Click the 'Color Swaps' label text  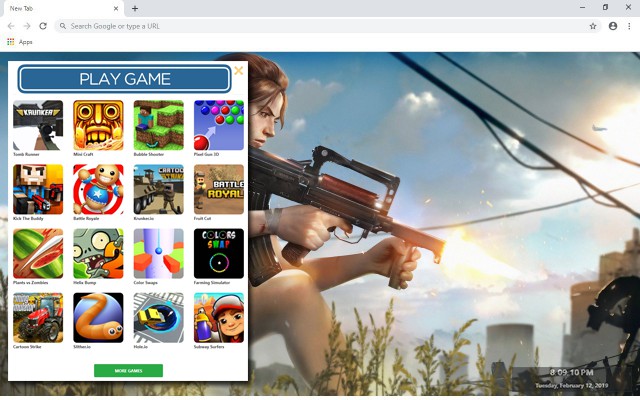tap(145, 282)
